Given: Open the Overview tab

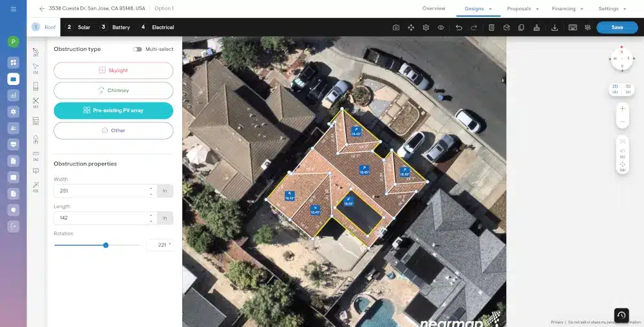Looking at the screenshot, I should point(433,9).
